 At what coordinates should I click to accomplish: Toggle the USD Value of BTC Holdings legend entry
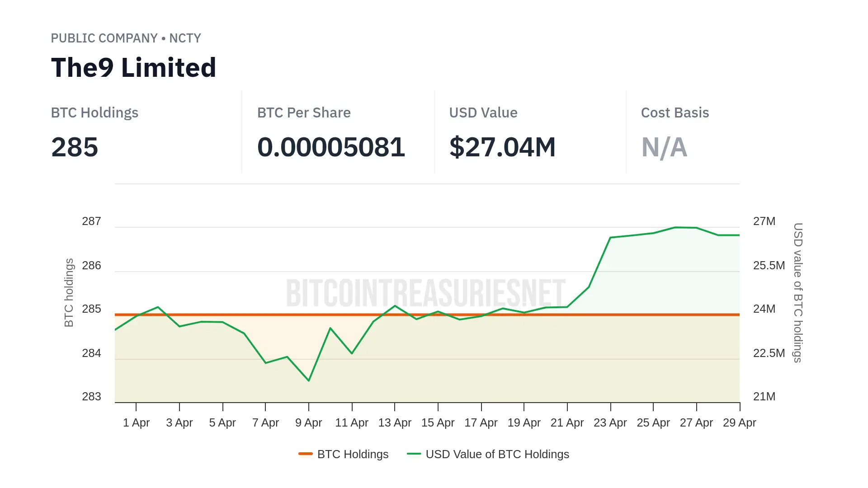point(497,454)
